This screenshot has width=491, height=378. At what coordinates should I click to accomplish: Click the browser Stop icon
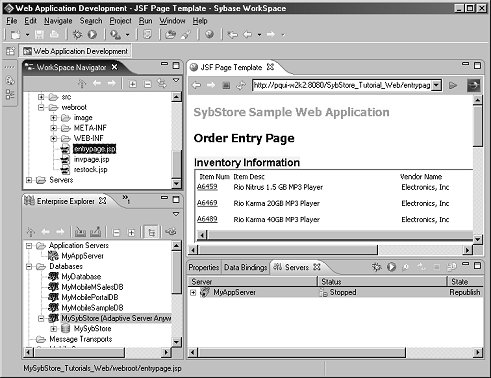(x=226, y=85)
